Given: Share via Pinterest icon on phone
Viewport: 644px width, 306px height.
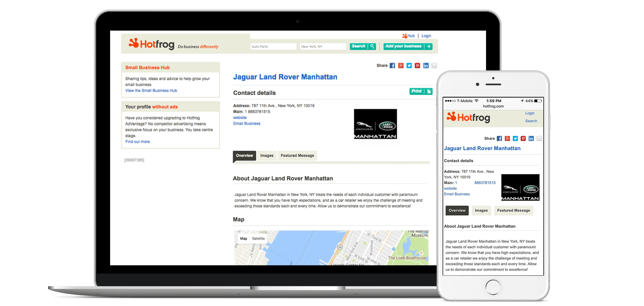Looking at the screenshot, I should (x=523, y=138).
